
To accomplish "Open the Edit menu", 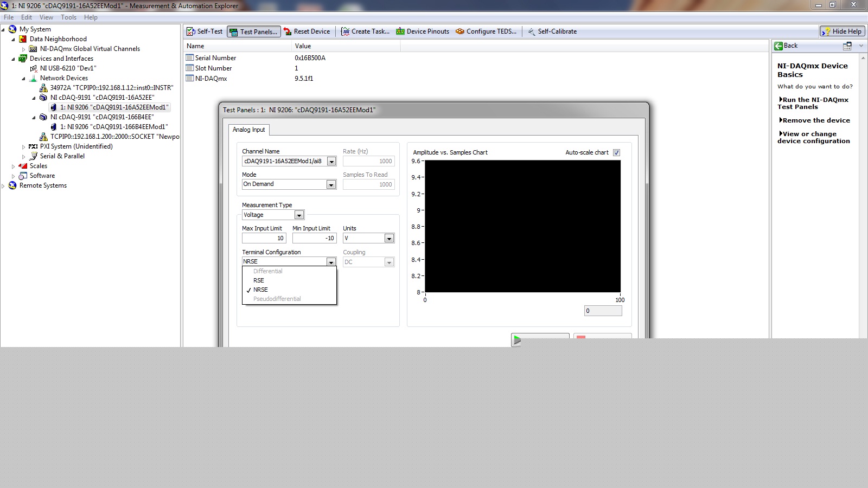I will click(27, 17).
